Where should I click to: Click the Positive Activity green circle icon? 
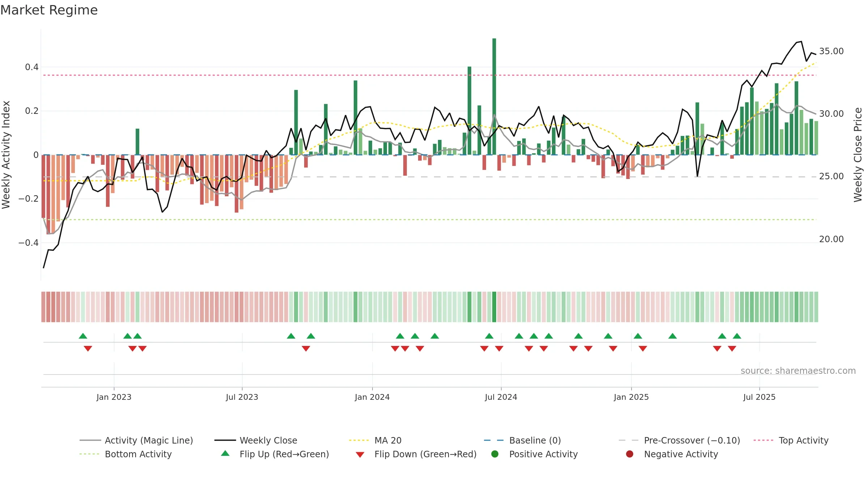click(495, 454)
